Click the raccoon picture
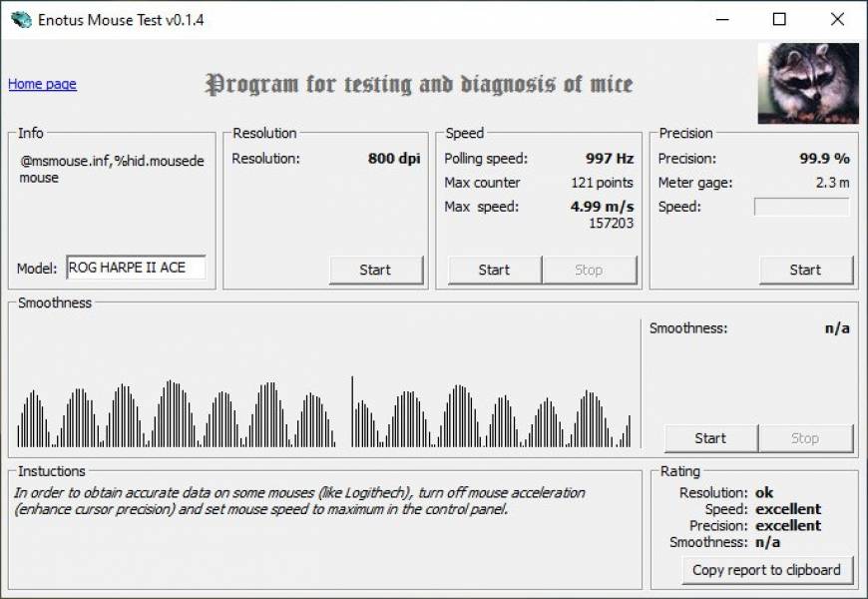 (807, 83)
